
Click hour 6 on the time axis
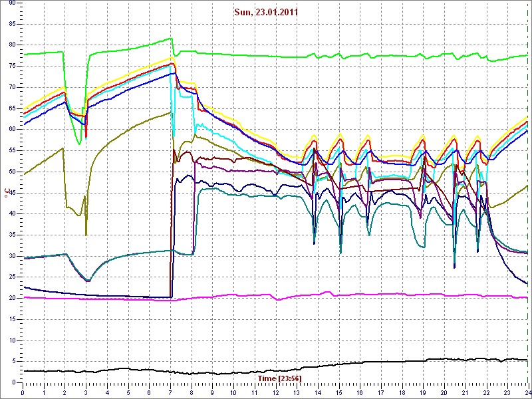[149, 392]
